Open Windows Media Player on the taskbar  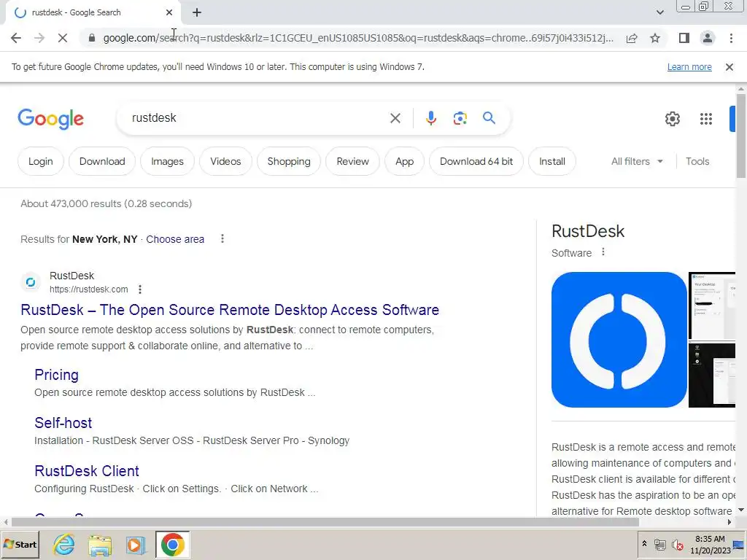[x=136, y=545]
